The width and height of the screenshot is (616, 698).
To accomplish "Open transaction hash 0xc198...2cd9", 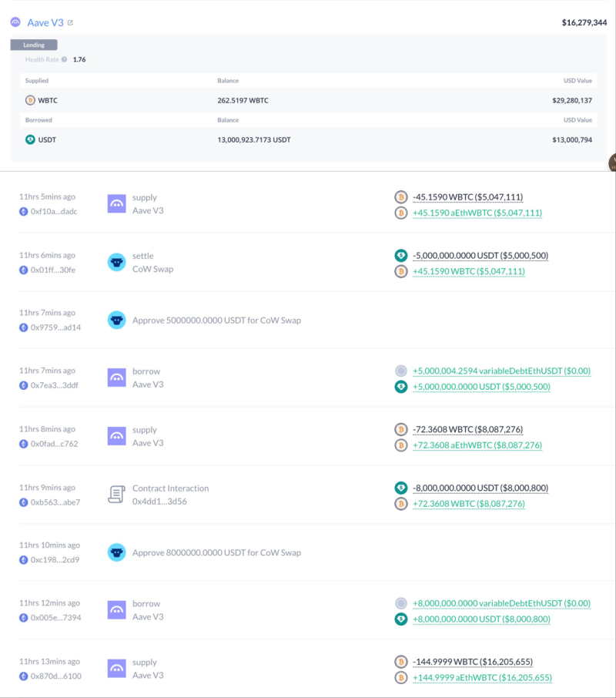I will coord(55,559).
